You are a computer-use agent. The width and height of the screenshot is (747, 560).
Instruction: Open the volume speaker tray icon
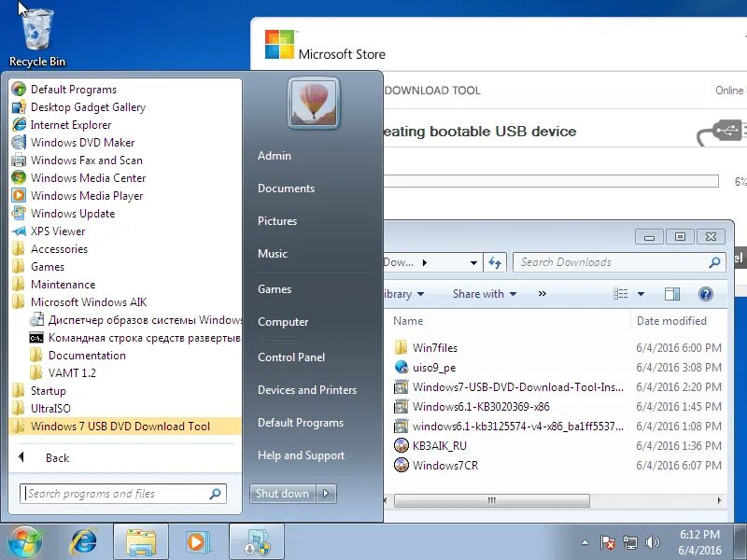pyautogui.click(x=652, y=542)
